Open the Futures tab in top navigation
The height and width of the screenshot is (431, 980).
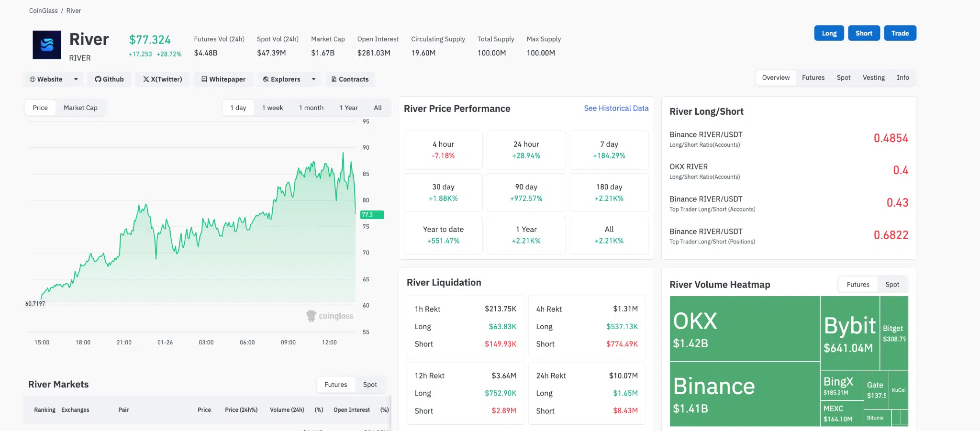(813, 77)
